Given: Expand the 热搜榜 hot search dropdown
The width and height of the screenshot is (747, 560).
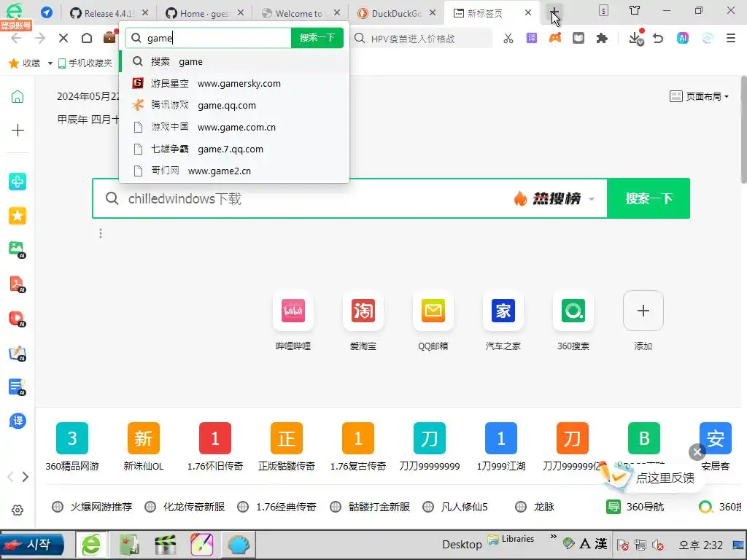Looking at the screenshot, I should click(592, 199).
